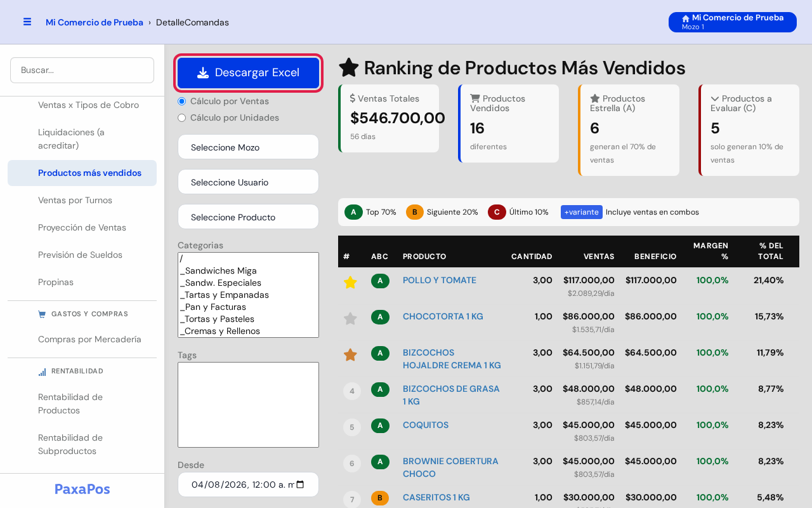
Task: Open the Seleccione Producto dropdown
Action: pos(248,217)
